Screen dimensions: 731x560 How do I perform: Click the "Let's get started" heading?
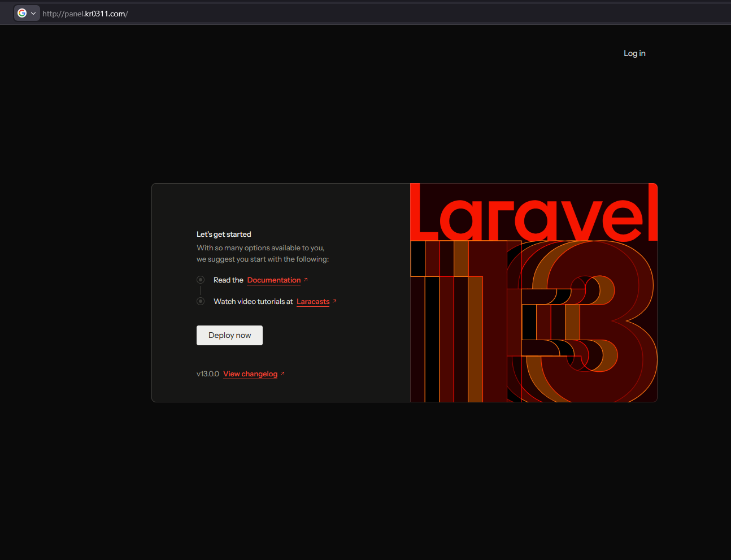click(x=224, y=233)
